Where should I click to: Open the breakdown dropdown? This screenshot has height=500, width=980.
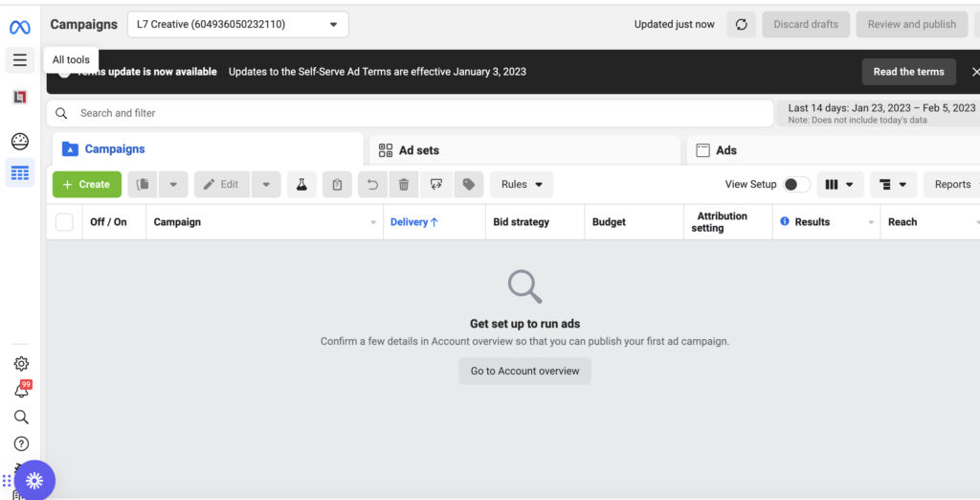tap(894, 185)
